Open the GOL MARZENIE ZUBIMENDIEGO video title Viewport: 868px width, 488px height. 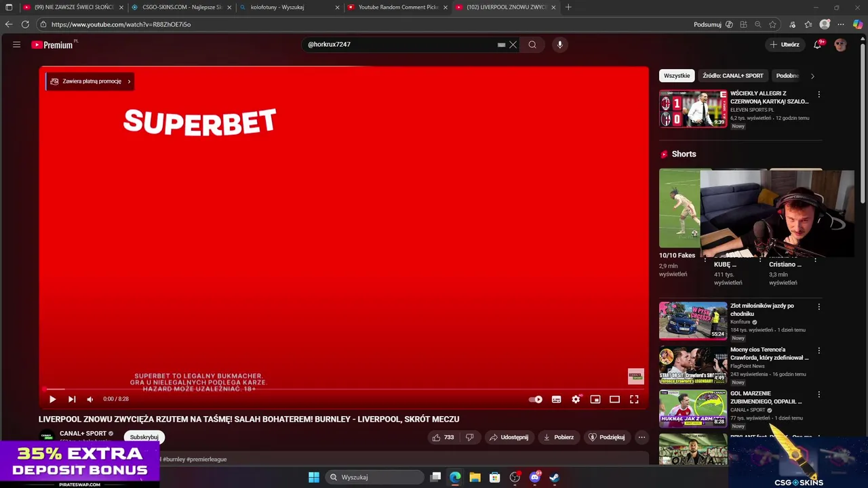pos(766,397)
